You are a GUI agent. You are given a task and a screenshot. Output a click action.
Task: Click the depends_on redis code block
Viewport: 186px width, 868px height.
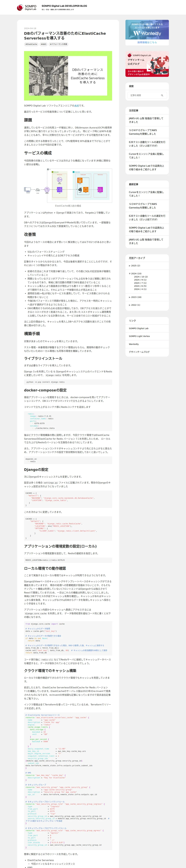pyautogui.click(x=68, y=460)
